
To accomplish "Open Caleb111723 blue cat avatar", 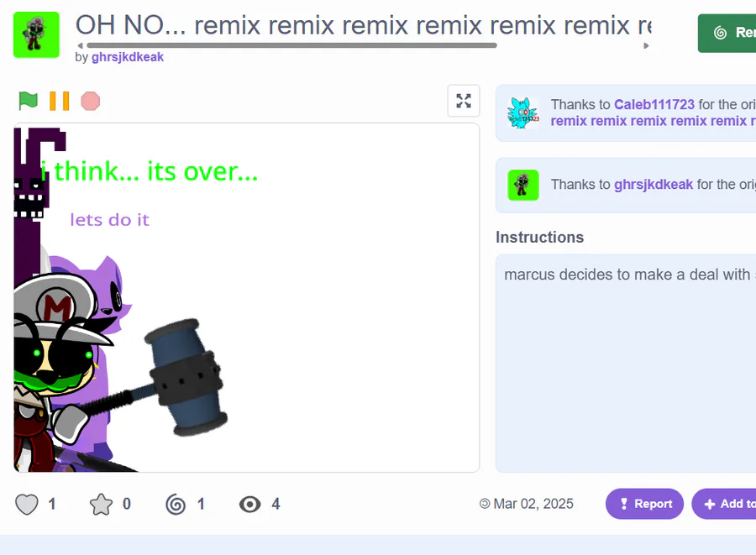I will 523,113.
